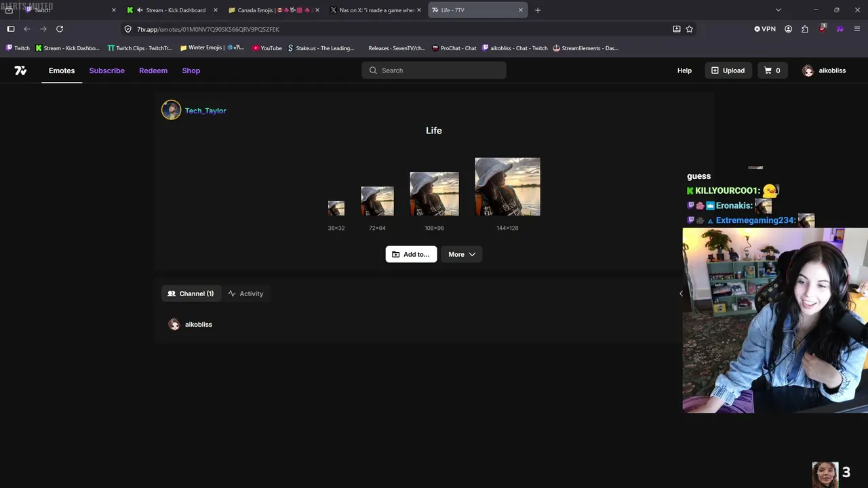
Task: Click the install app icon in address bar
Action: pyautogui.click(x=676, y=29)
